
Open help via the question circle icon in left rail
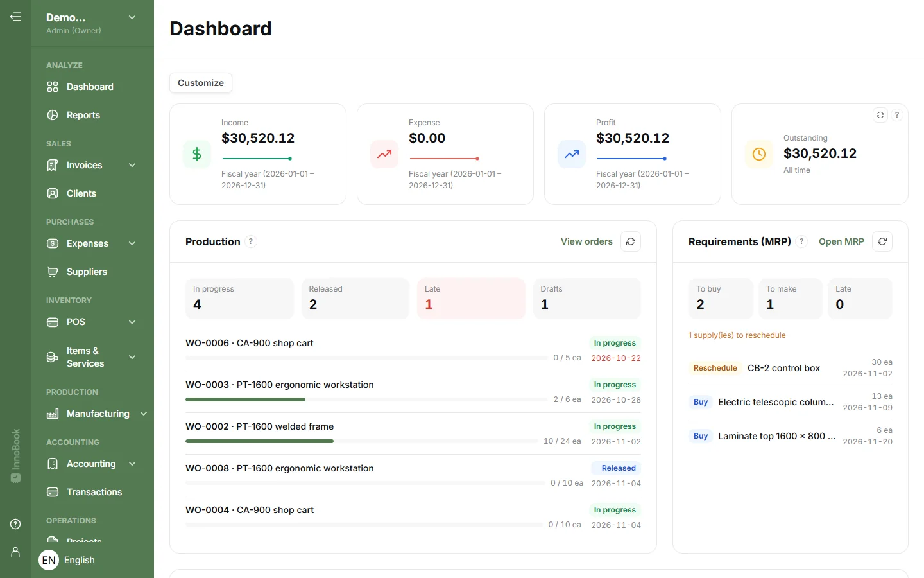[x=15, y=524]
